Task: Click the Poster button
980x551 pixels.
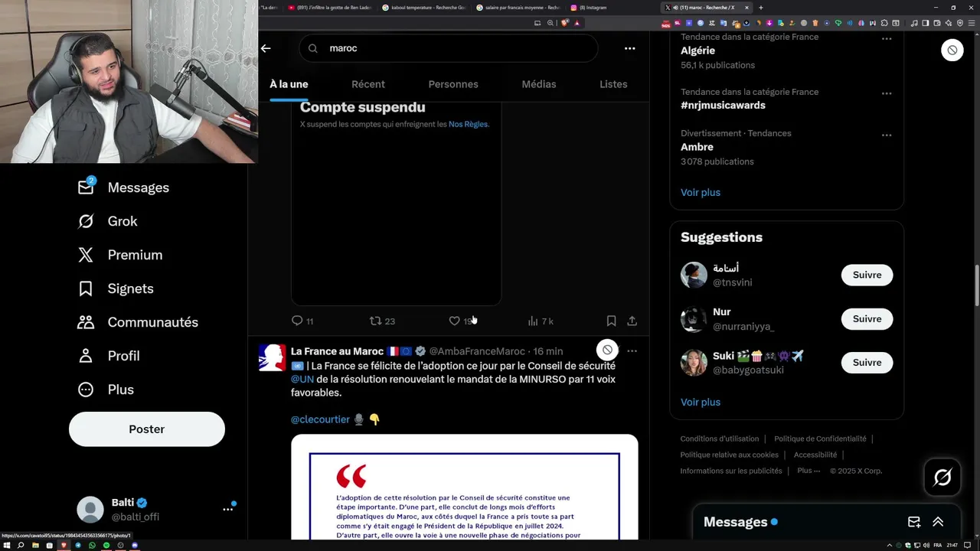Action: [147, 429]
